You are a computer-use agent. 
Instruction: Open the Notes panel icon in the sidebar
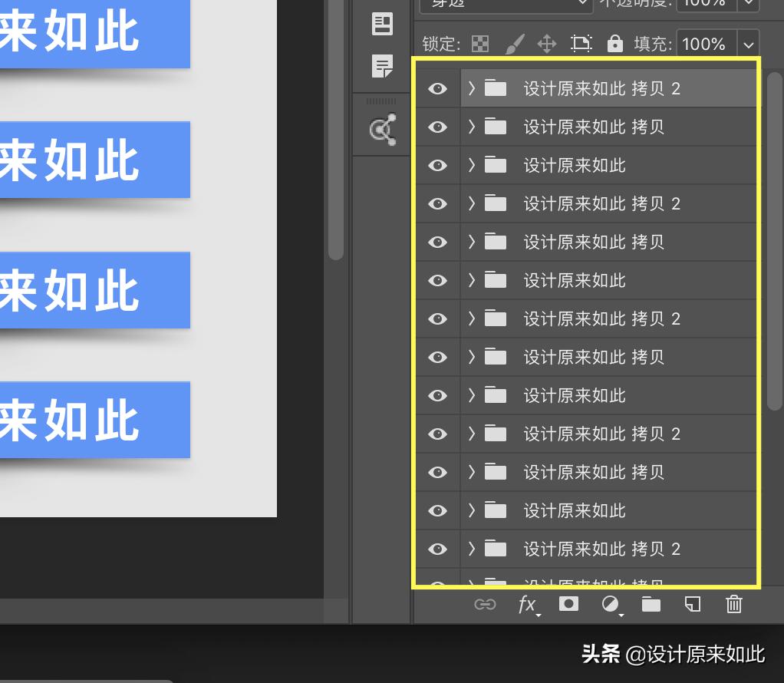381,67
